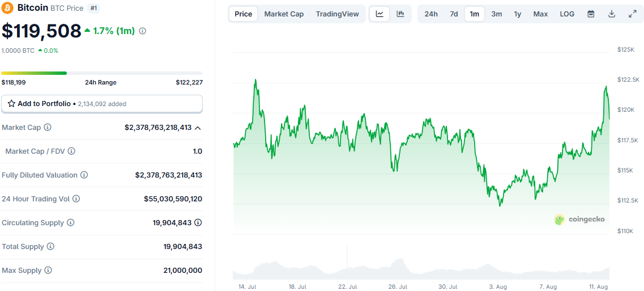This screenshot has height=291, width=644.
Task: Click 24 Hour Trading Vol info icon
Action: pos(76,199)
